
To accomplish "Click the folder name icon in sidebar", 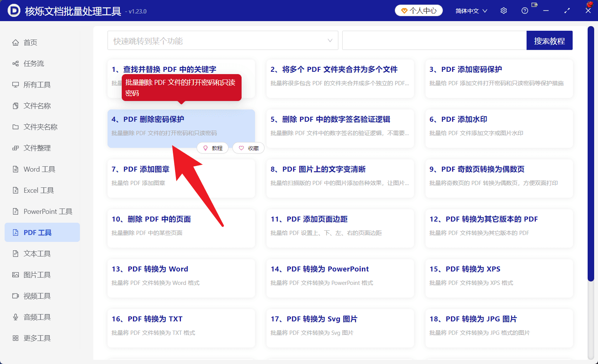I will pyautogui.click(x=15, y=127).
